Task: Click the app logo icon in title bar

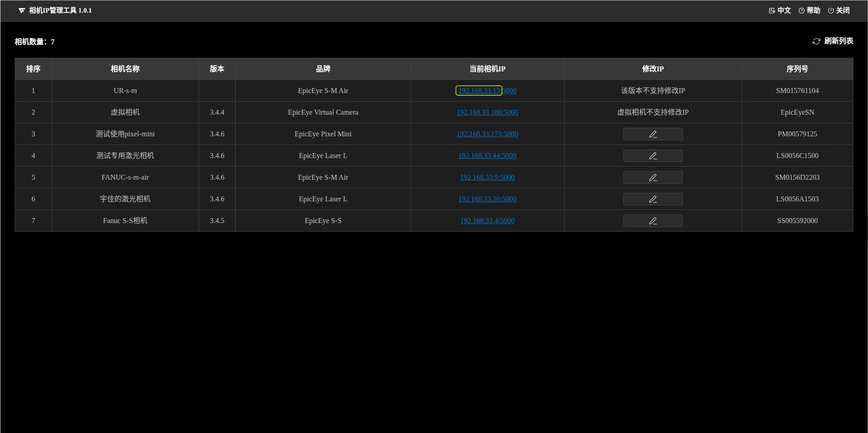Action: (x=22, y=10)
